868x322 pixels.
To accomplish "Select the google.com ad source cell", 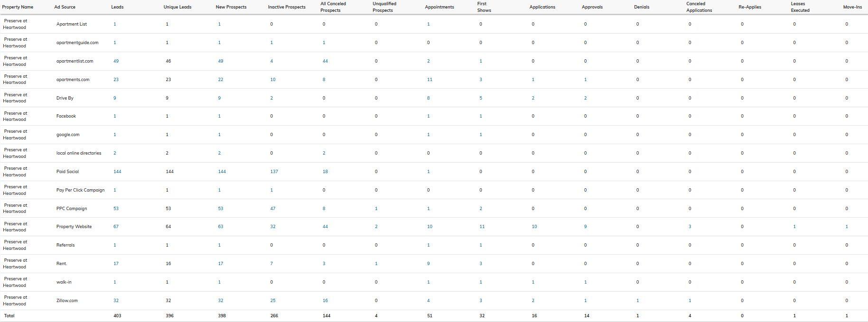I will [68, 135].
